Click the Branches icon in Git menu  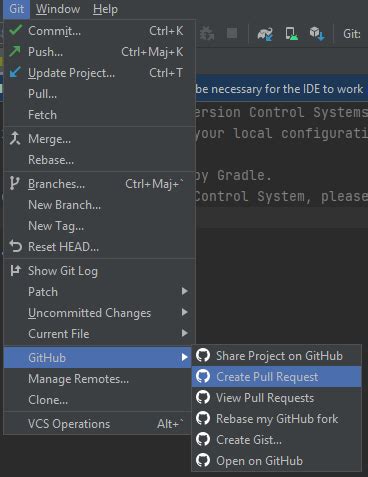pyautogui.click(x=14, y=183)
